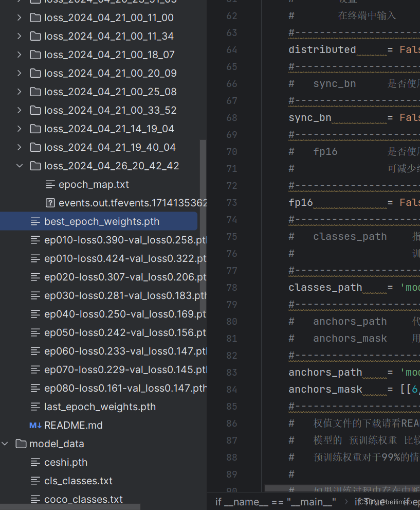
Task: Click the classes_path variable in the code
Action: pos(325,287)
